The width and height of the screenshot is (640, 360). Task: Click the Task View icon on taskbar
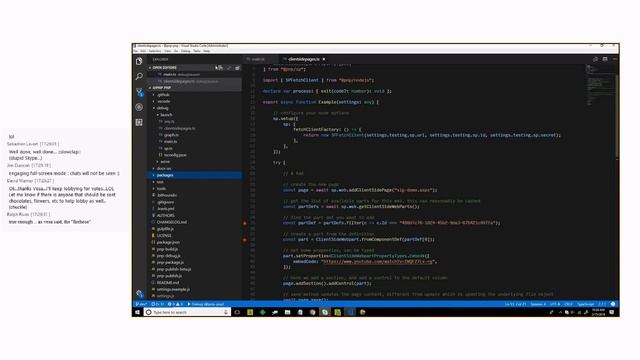tap(237, 312)
